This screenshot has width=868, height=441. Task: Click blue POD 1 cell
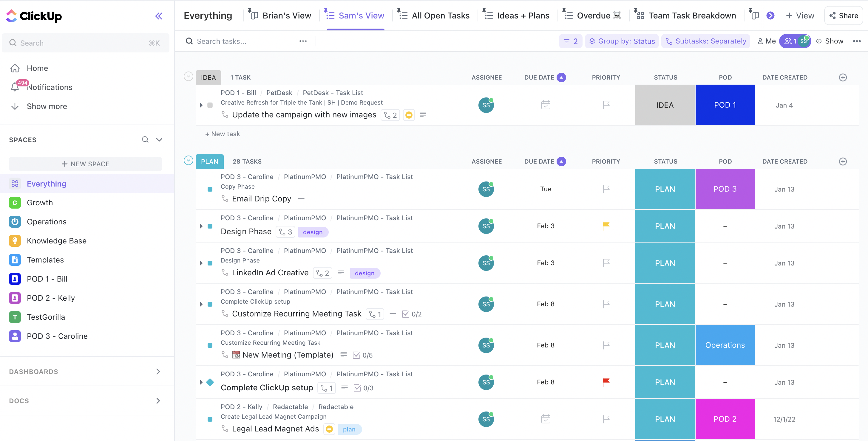click(725, 105)
